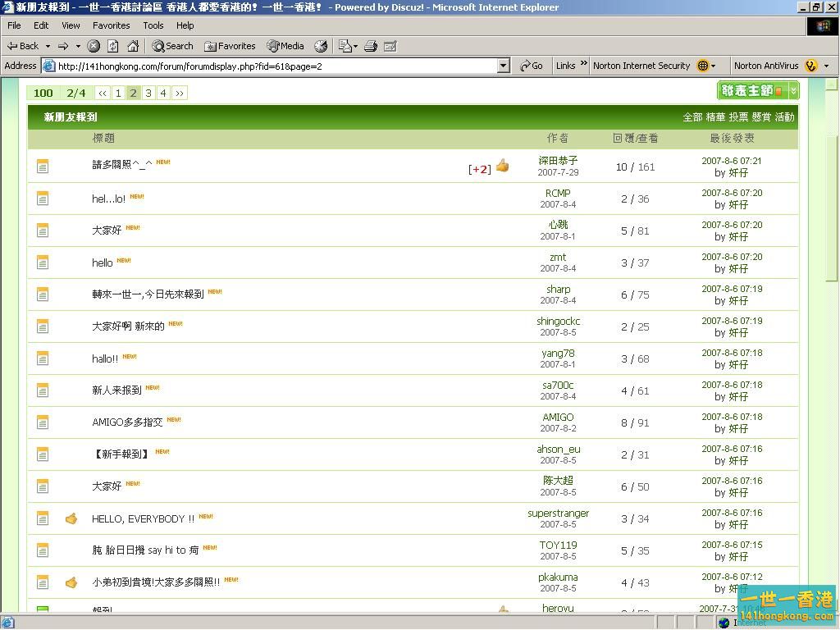Expand the address bar URL dropdown
Image resolution: width=840 pixels, height=630 pixels.
point(504,66)
